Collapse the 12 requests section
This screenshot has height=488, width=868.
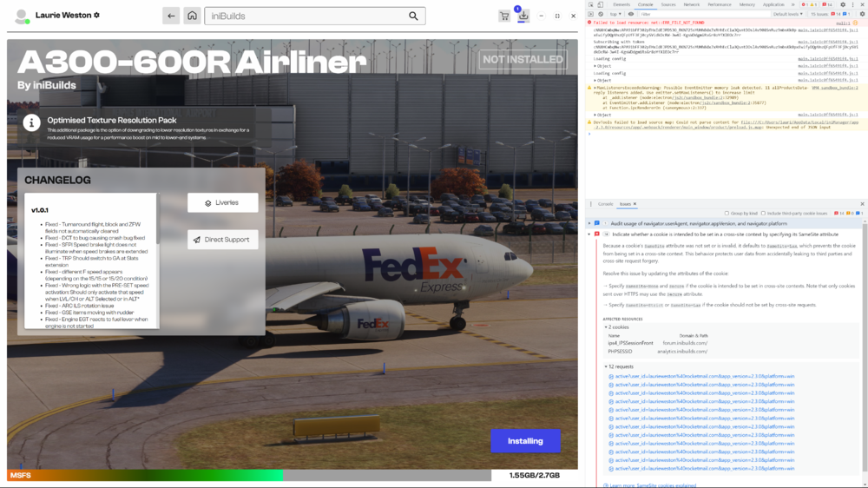[606, 366]
